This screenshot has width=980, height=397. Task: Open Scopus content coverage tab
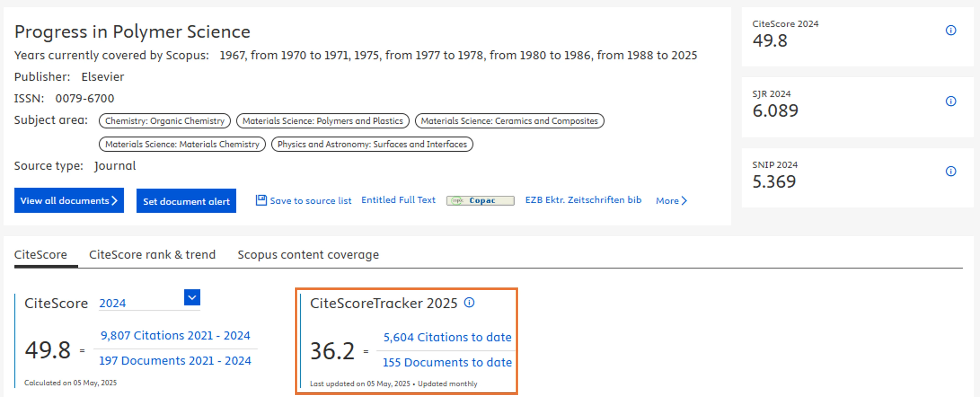click(308, 255)
